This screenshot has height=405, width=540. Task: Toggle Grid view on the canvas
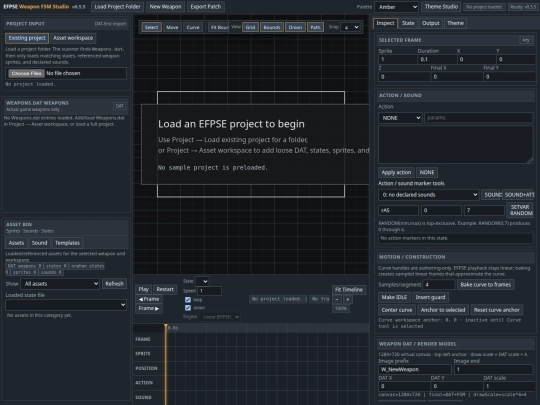pos(250,27)
